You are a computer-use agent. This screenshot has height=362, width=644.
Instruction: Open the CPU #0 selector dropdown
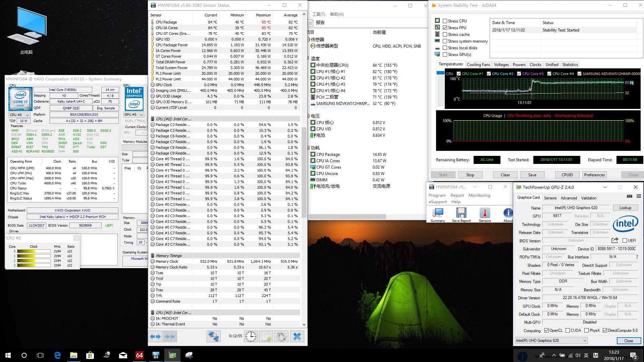(19, 115)
